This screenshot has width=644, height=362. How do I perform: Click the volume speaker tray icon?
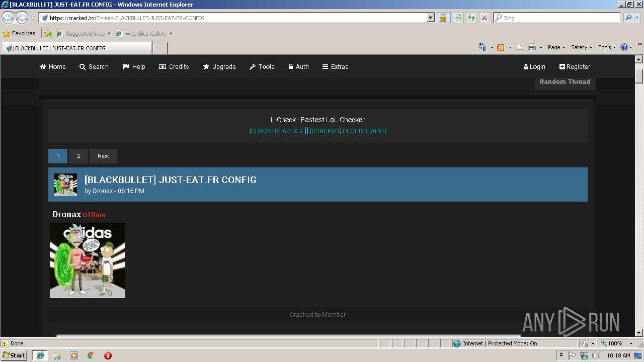(x=596, y=355)
